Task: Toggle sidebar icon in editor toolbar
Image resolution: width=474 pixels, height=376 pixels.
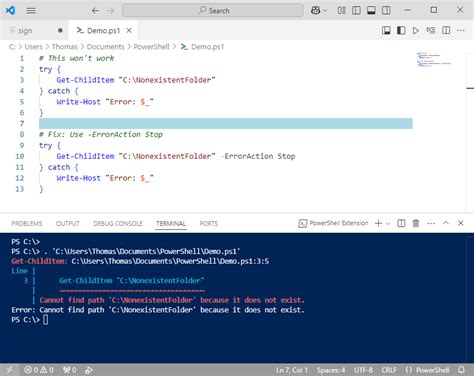Action: pos(401,31)
